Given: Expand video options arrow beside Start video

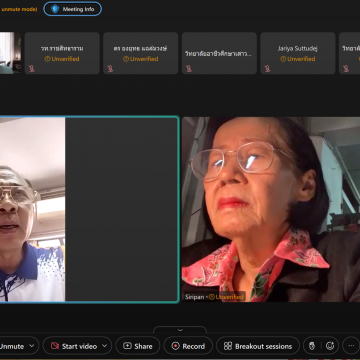Looking at the screenshot, I should click(x=104, y=346).
